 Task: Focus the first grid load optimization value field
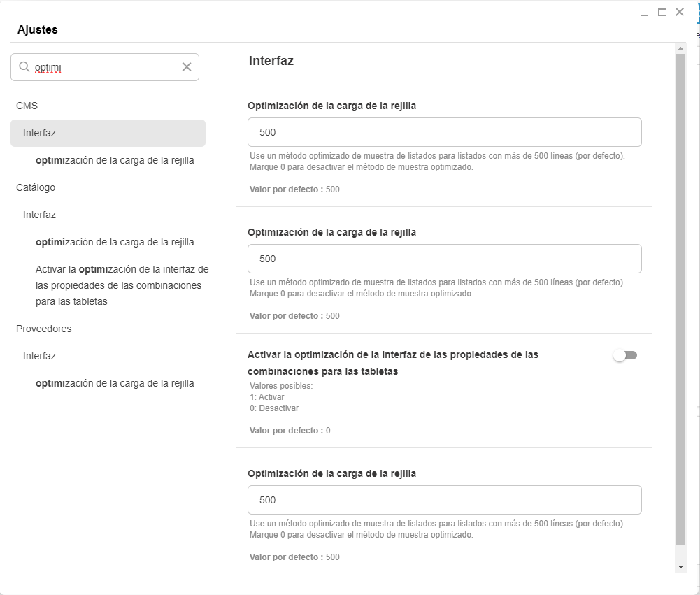click(444, 132)
